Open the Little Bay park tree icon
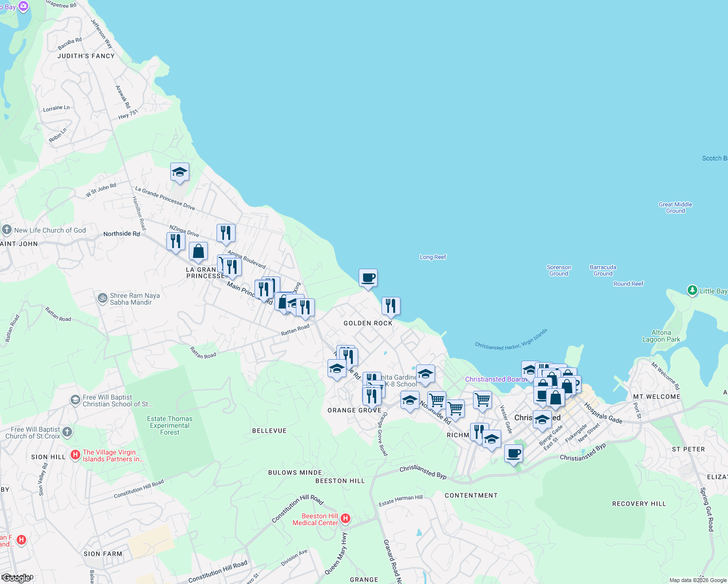The height and width of the screenshot is (584, 728). tap(692, 291)
